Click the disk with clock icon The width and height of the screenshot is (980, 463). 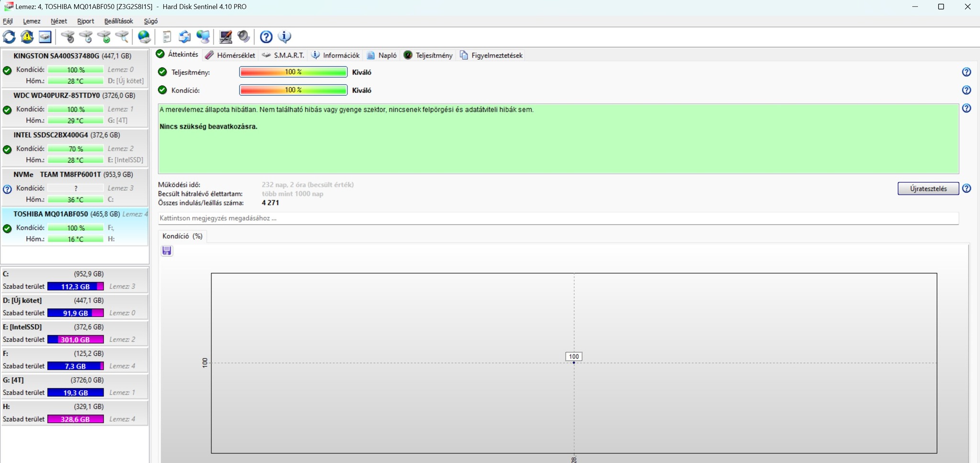coord(86,37)
